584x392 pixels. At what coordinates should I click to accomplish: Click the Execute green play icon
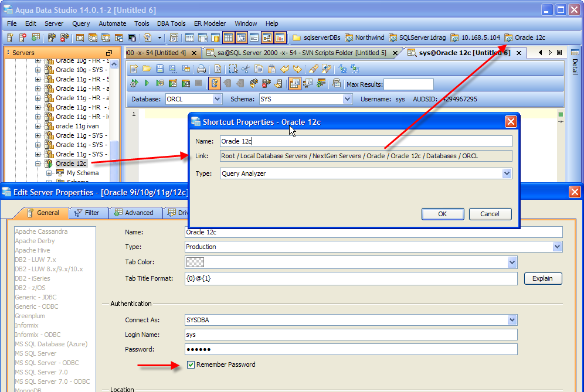147,83
